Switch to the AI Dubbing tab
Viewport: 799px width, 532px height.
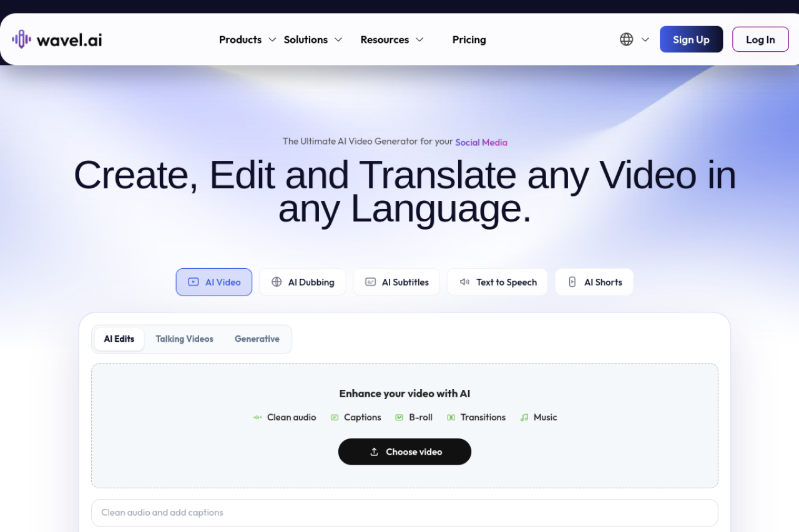(303, 282)
